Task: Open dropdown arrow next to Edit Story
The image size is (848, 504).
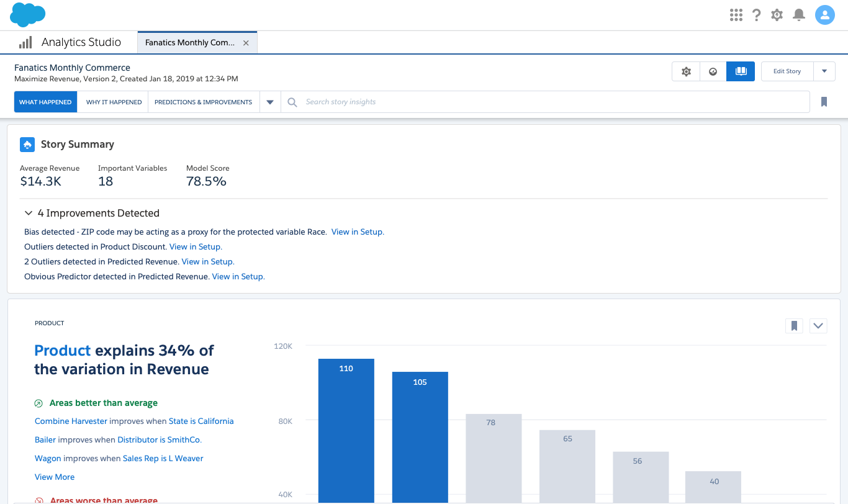Action: (x=824, y=71)
